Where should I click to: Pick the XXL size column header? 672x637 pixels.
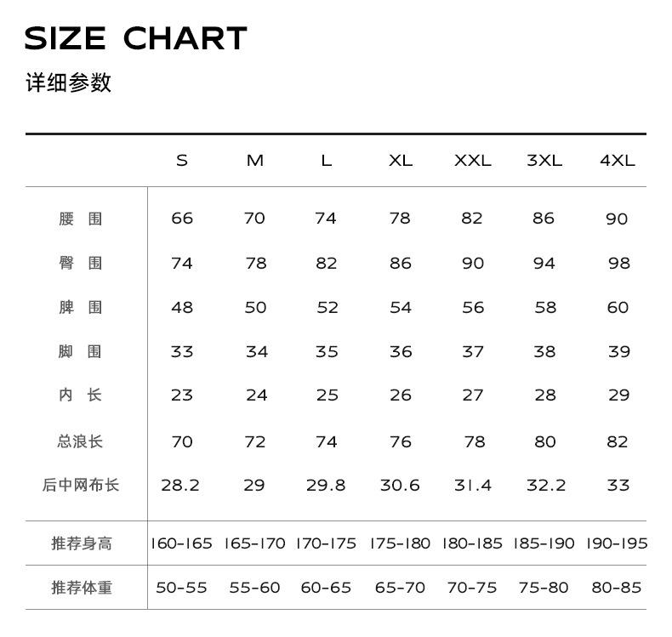click(473, 161)
